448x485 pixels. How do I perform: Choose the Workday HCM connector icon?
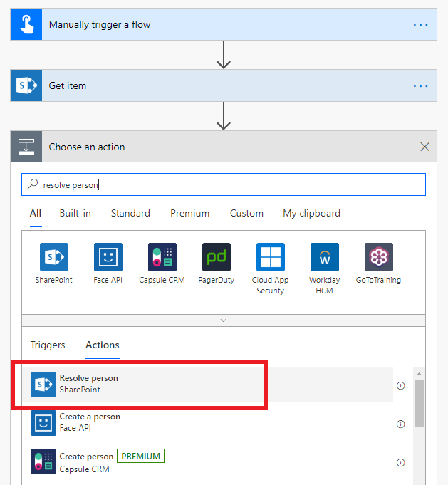click(325, 257)
